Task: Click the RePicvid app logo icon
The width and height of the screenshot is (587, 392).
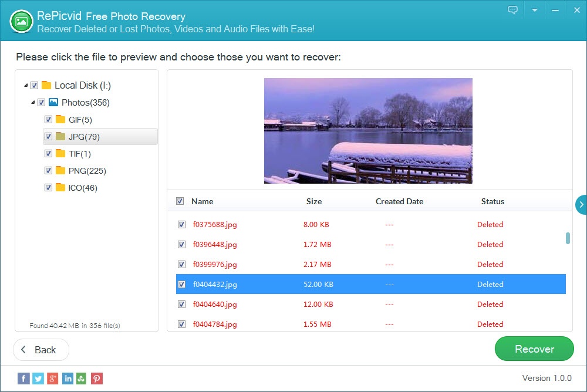Action: tap(21, 21)
